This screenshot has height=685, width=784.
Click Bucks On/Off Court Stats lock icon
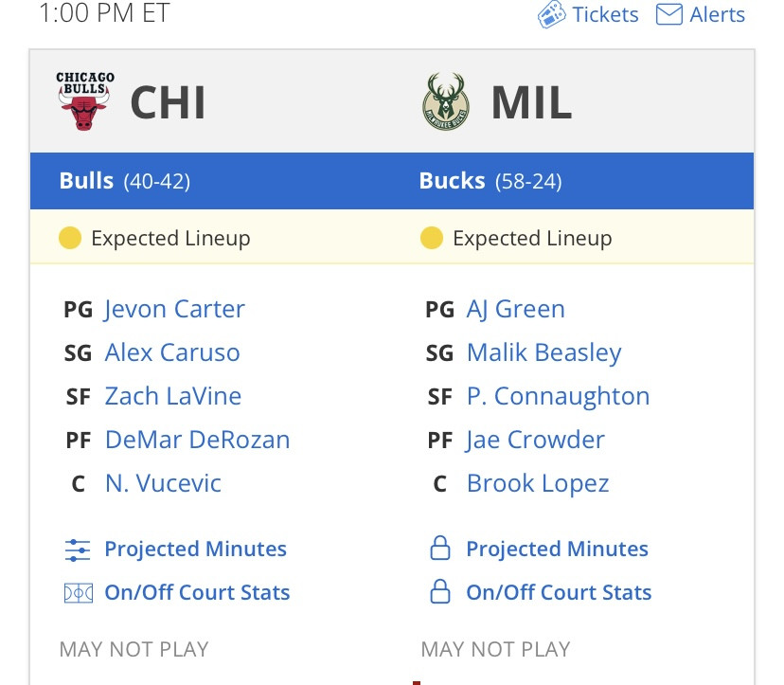pos(440,591)
